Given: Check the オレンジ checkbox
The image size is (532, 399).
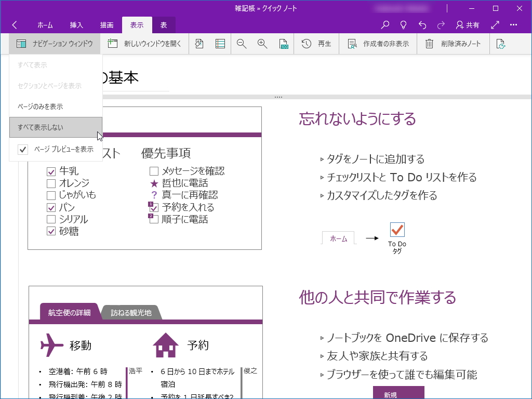Looking at the screenshot, I should coord(51,183).
